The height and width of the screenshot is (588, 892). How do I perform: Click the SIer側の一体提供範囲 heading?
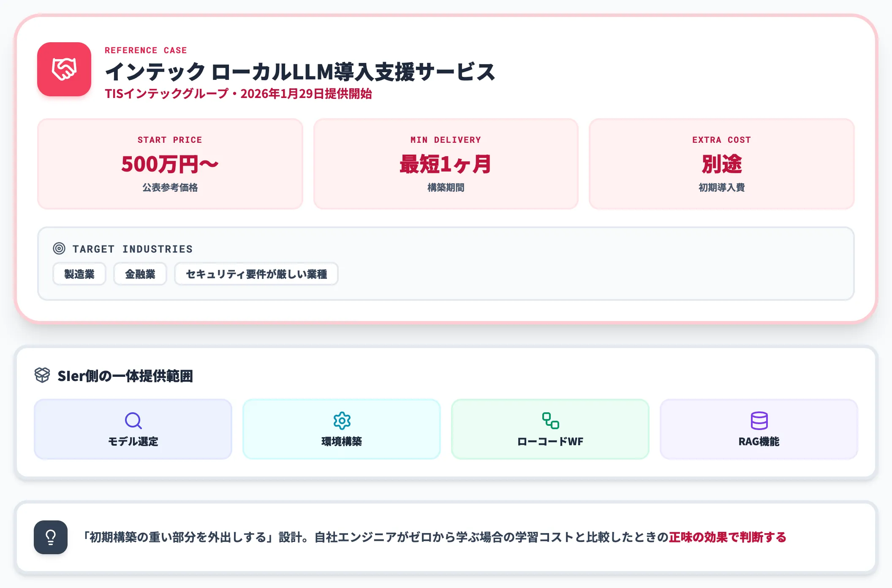[125, 376]
